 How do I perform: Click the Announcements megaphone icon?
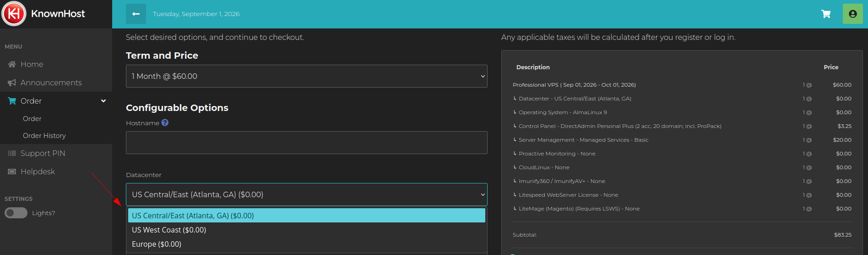point(12,83)
